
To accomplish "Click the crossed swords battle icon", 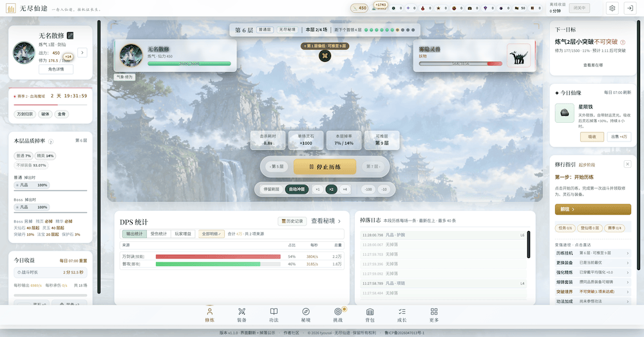I will tap(325, 56).
